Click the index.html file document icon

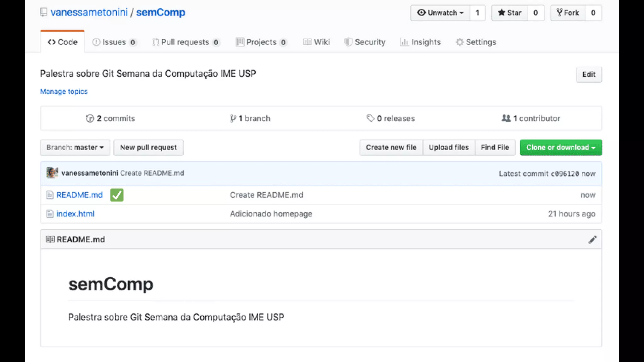pyautogui.click(x=50, y=214)
